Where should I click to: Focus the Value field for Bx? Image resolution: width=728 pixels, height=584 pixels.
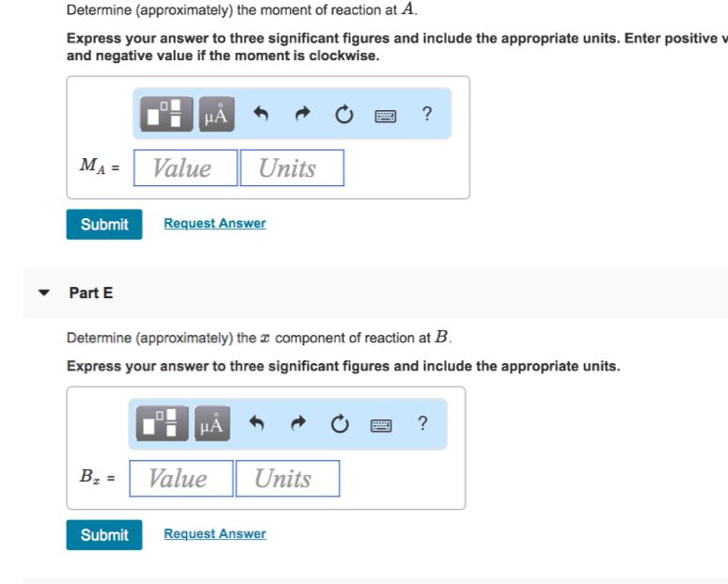click(182, 479)
